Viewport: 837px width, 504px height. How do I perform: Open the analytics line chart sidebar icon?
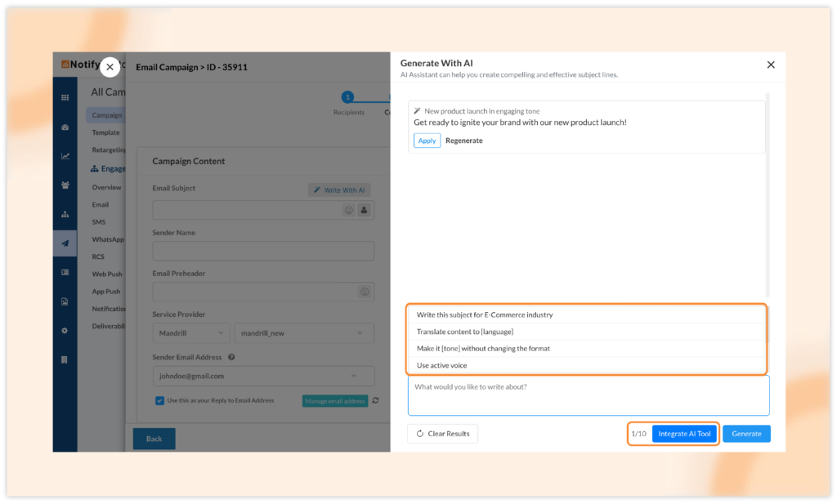[65, 156]
